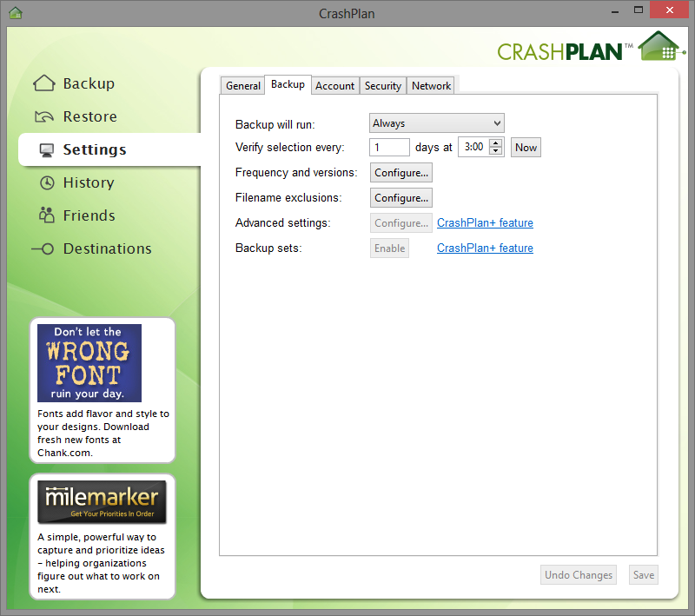Open the Backup will run dropdown
This screenshot has width=695, height=616.
tap(437, 123)
